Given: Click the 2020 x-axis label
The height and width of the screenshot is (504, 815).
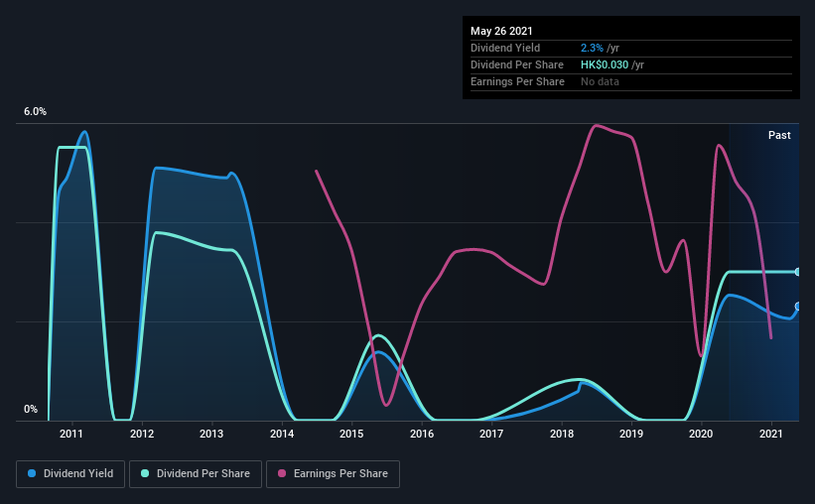Looking at the screenshot, I should click(x=701, y=434).
